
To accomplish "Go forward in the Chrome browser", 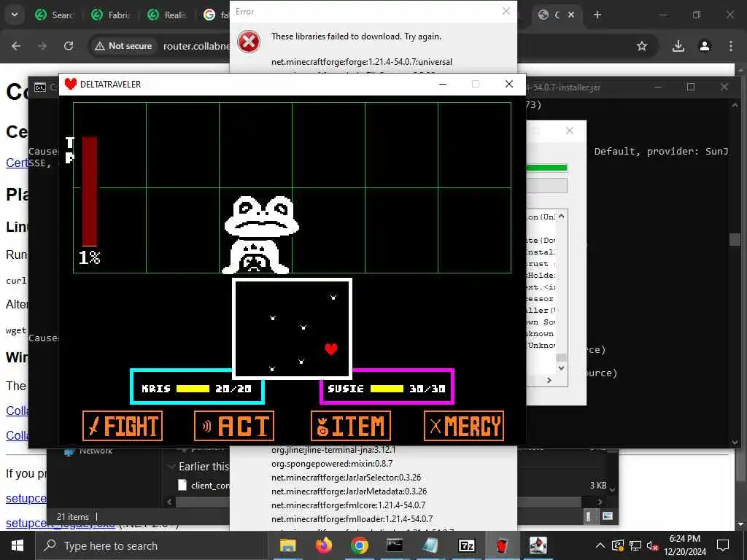I will coord(42,46).
